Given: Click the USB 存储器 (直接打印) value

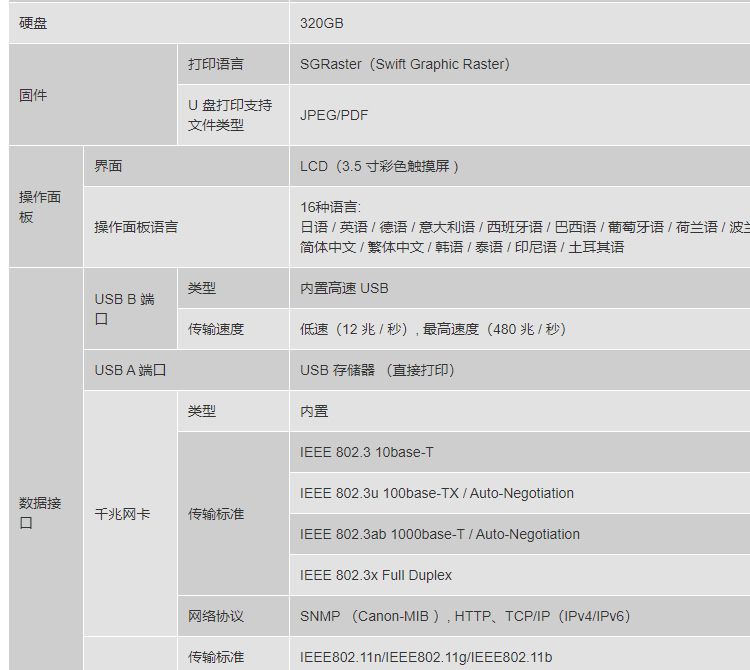Looking at the screenshot, I should click(x=378, y=370).
